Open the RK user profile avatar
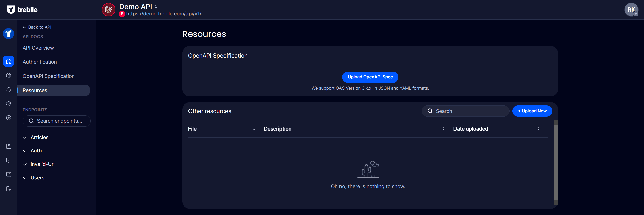644x215 pixels. pyautogui.click(x=631, y=10)
